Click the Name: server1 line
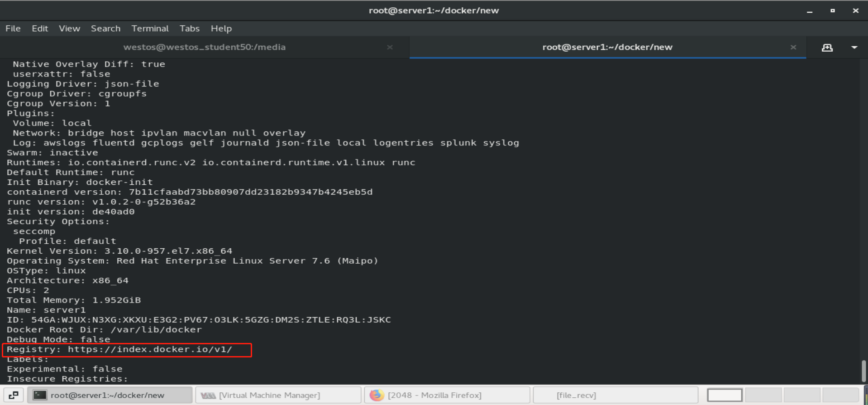Screen dimensions: 868x405 click(46, 310)
